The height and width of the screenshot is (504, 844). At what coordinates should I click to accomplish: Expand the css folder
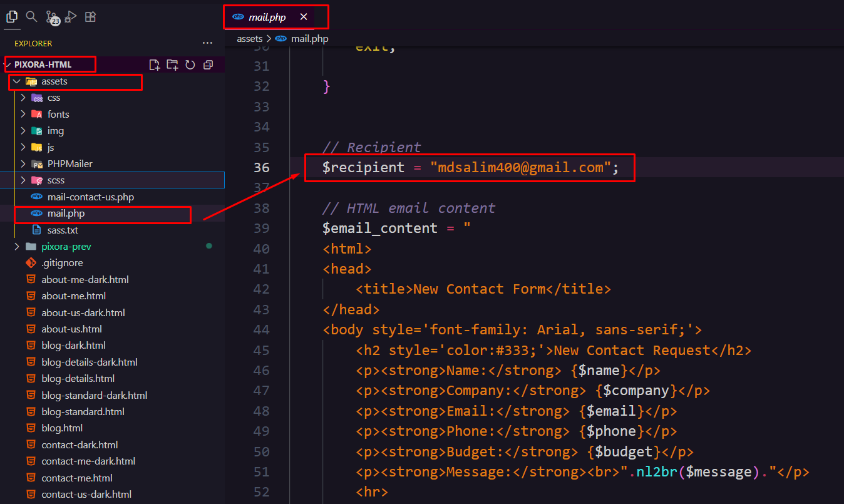pos(54,98)
